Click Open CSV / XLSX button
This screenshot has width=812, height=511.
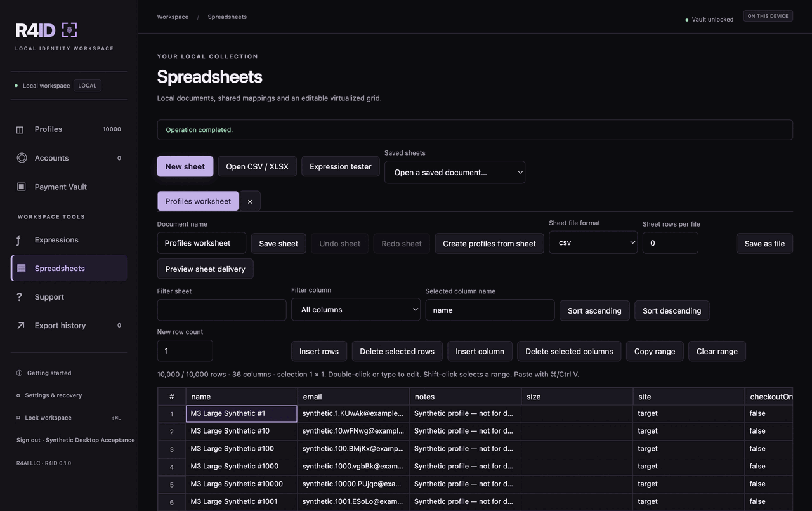tap(257, 166)
